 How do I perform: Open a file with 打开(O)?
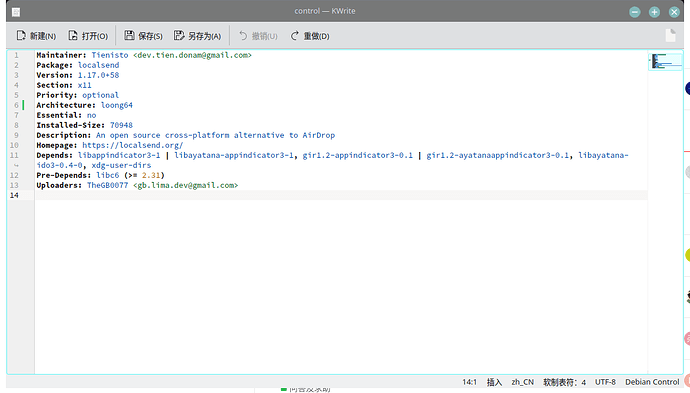point(88,36)
